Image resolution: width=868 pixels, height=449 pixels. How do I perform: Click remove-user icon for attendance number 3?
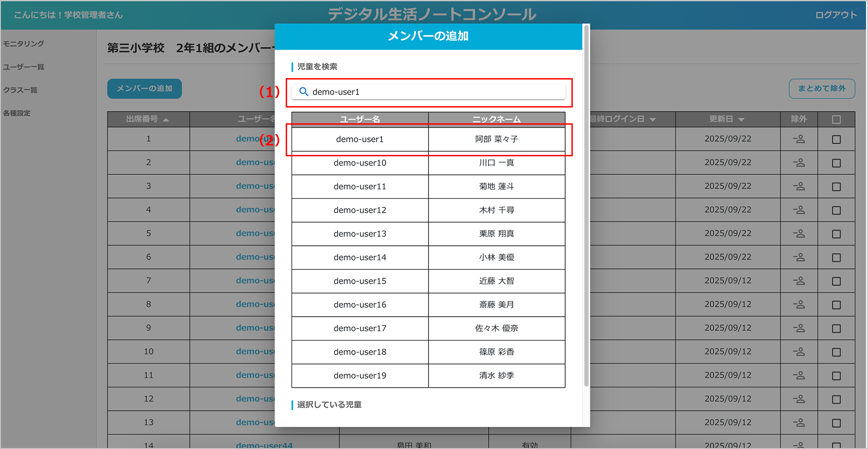[799, 187]
